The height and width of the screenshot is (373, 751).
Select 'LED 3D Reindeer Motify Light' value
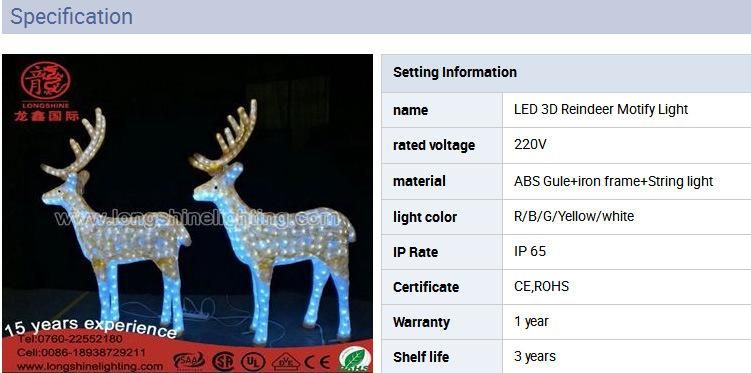(601, 109)
